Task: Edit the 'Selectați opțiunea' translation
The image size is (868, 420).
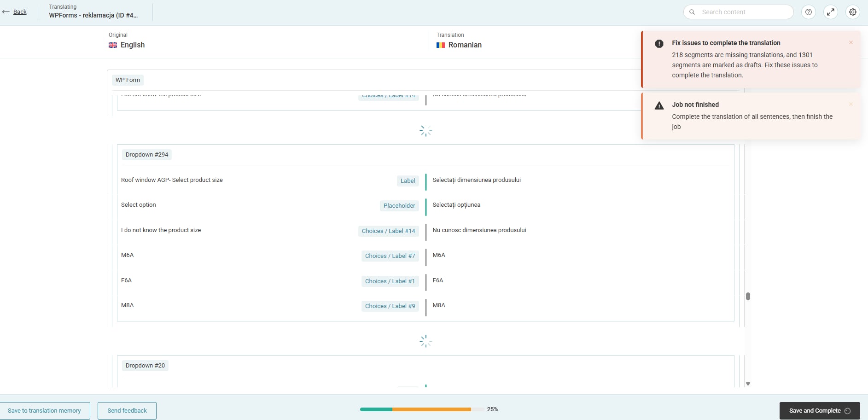Action: pos(456,205)
